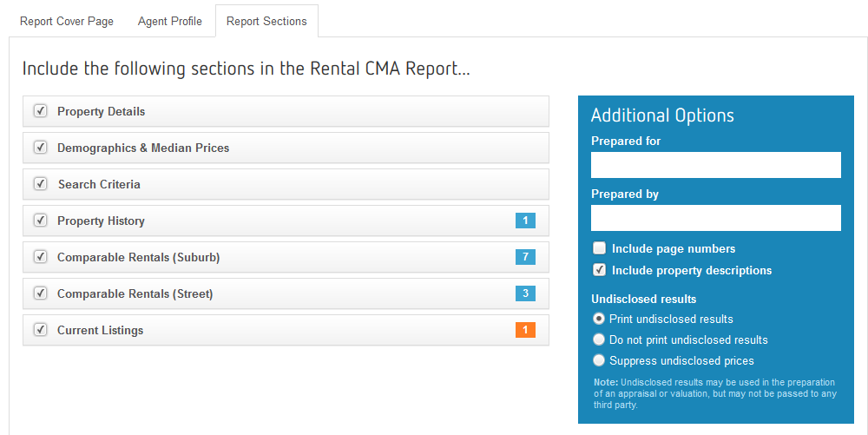Select Do not print undisclosed results
The image size is (868, 435).
pyautogui.click(x=599, y=339)
